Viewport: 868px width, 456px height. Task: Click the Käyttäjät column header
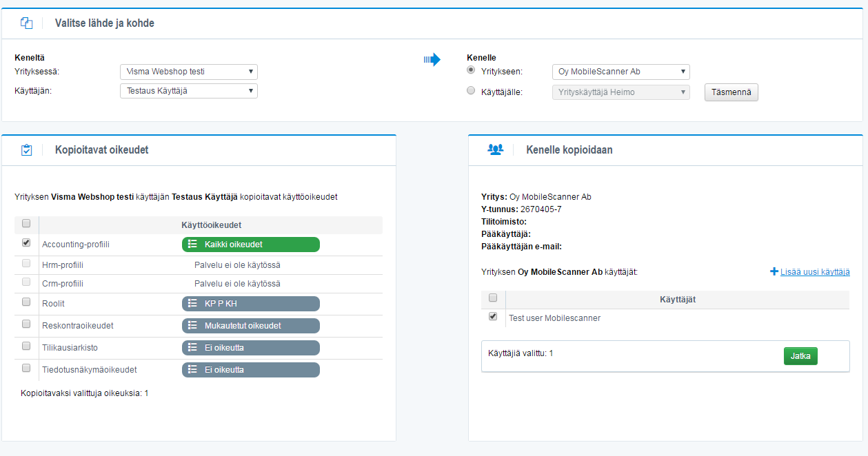[x=678, y=300]
